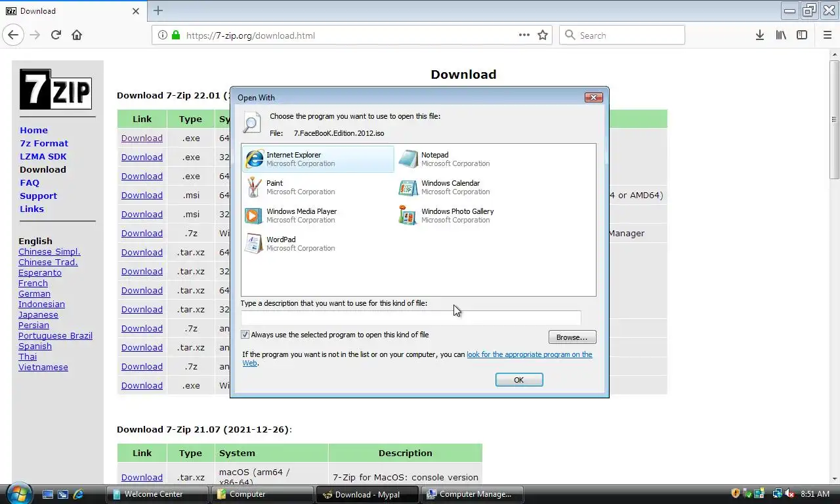Click Download - Mypal taskbar button

click(x=367, y=494)
